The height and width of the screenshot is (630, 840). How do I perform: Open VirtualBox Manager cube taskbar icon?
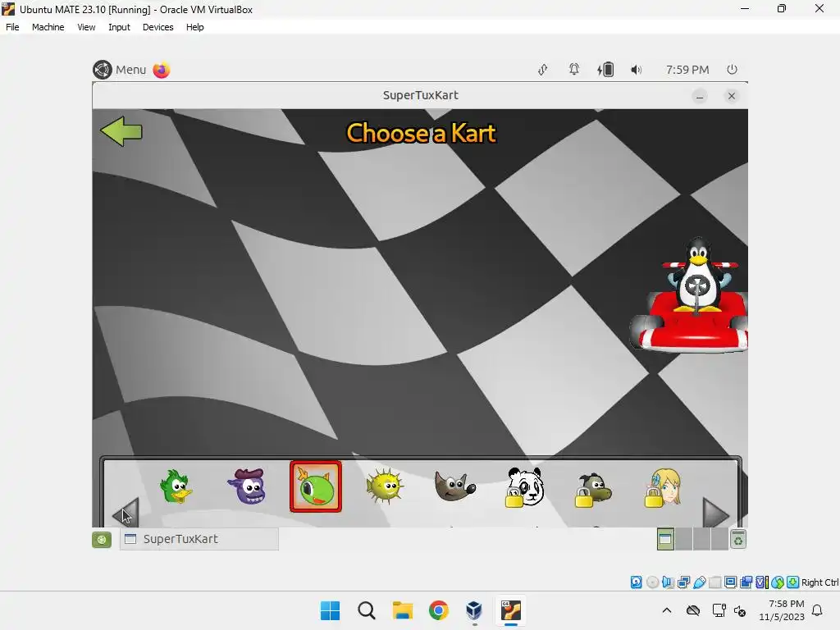pyautogui.click(x=475, y=610)
